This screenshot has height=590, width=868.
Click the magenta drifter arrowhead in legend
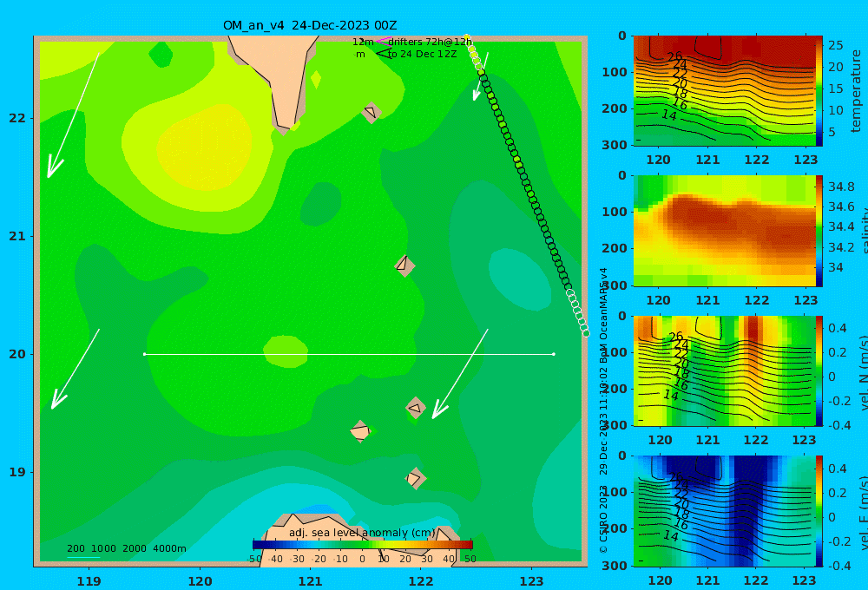tap(383, 41)
